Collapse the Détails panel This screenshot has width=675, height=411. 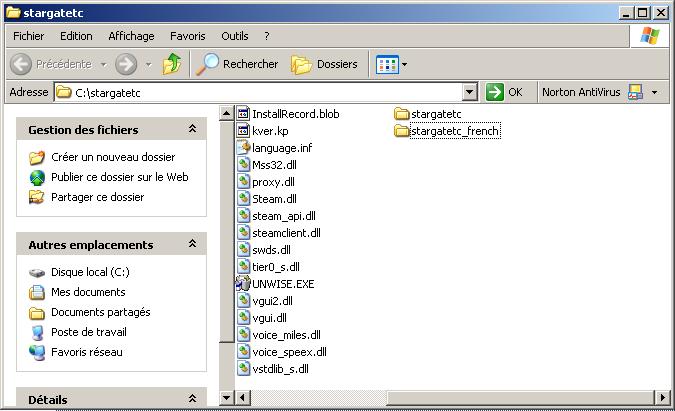[x=192, y=400]
